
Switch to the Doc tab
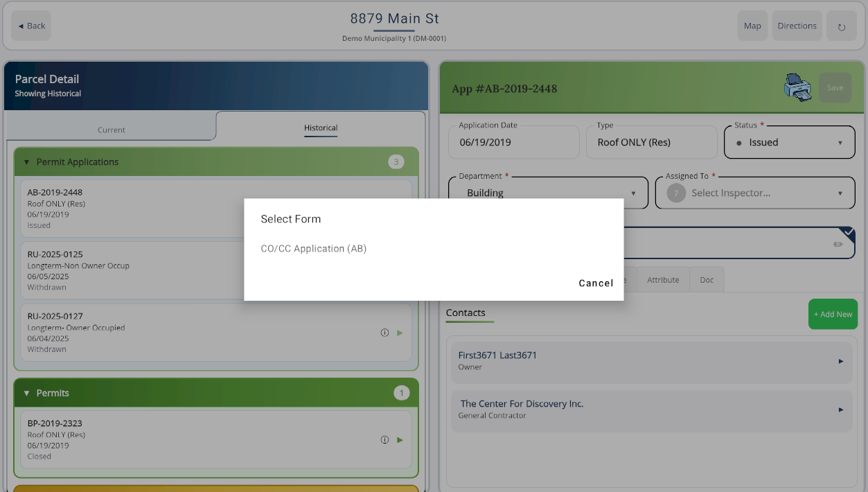[707, 280]
